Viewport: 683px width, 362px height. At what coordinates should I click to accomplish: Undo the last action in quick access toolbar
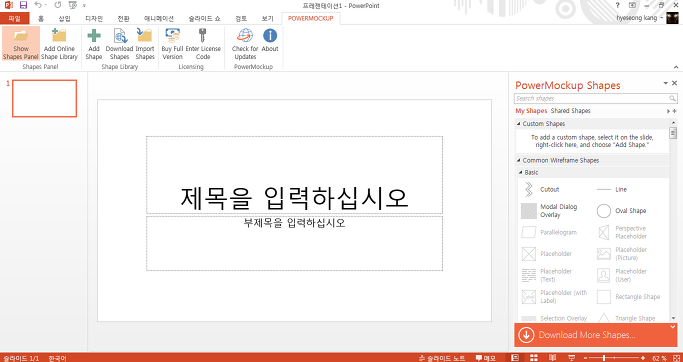tap(38, 5)
